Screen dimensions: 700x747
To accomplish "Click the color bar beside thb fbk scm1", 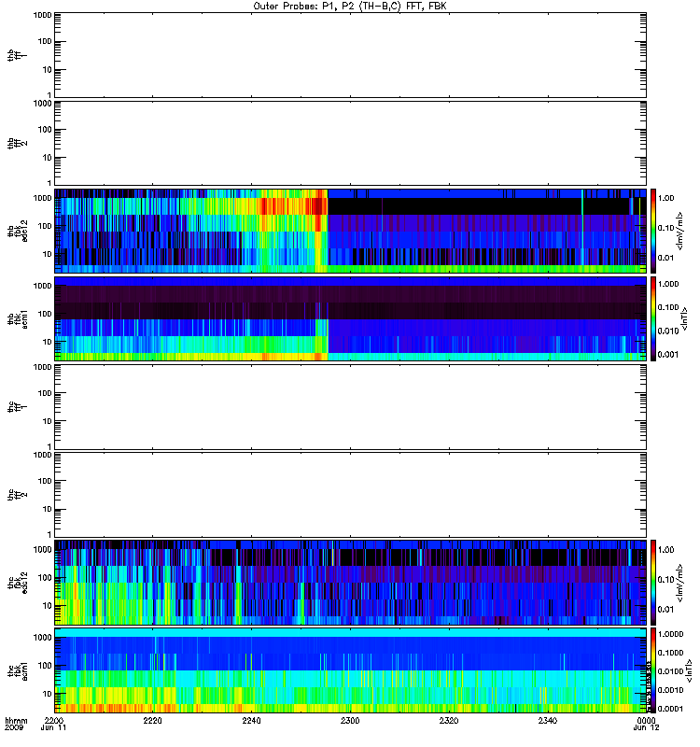I will [x=653, y=318].
